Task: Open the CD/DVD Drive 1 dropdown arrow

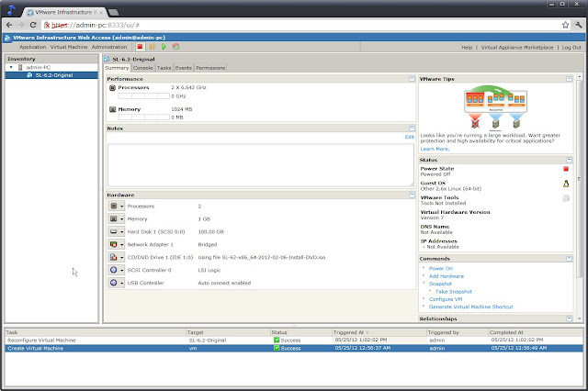Action: click(122, 257)
